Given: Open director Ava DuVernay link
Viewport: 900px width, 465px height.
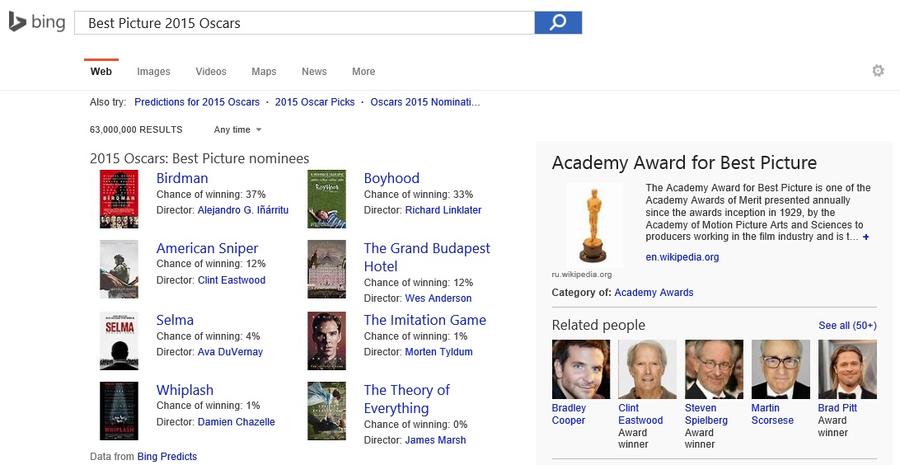Looking at the screenshot, I should click(x=230, y=352).
